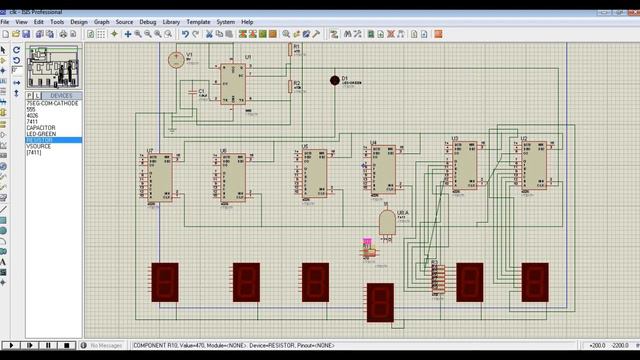
Task: Select the 2D graphics arc tool
Action: coord(3,241)
